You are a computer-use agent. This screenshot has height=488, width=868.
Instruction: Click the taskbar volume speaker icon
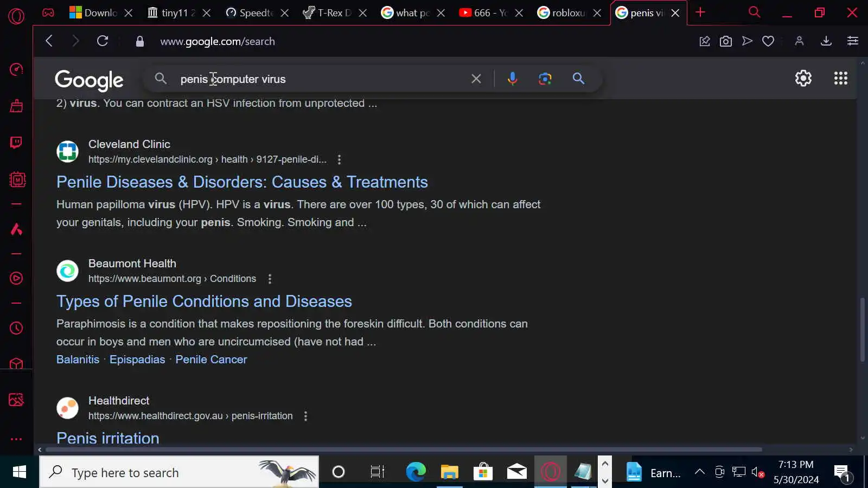(758, 472)
